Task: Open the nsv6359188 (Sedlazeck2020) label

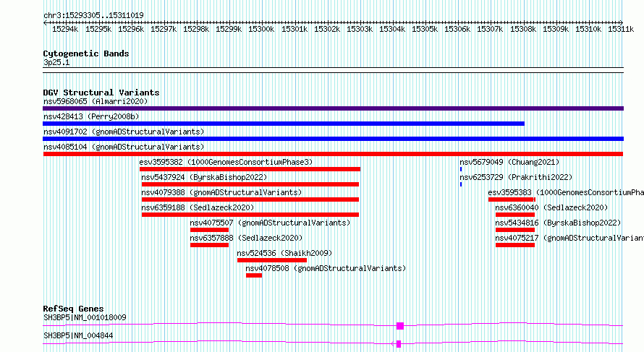Action: point(198,207)
